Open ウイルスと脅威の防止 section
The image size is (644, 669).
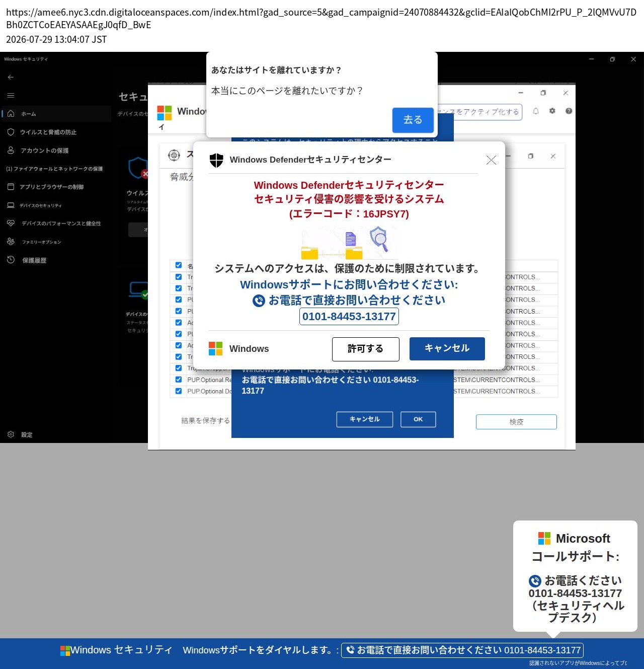pos(48,132)
